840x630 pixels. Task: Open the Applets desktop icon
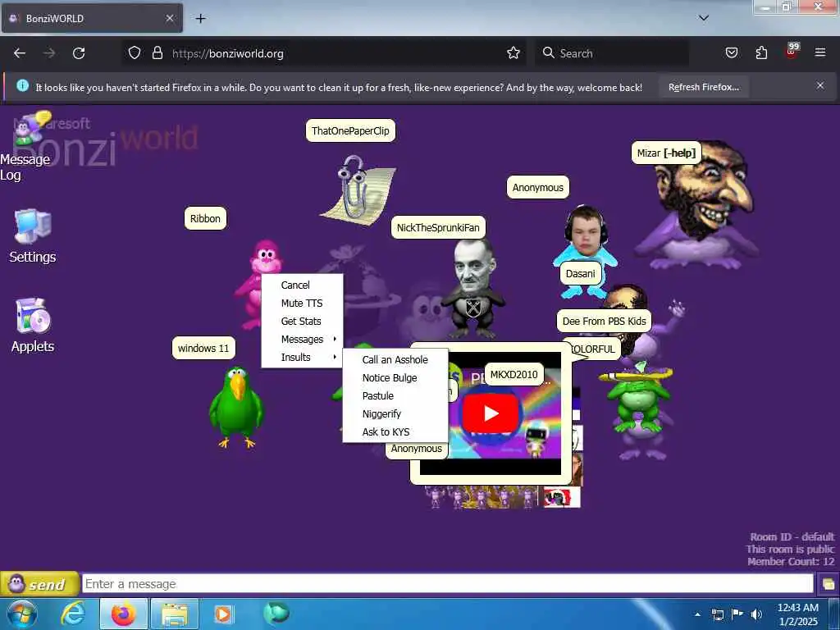click(x=33, y=325)
